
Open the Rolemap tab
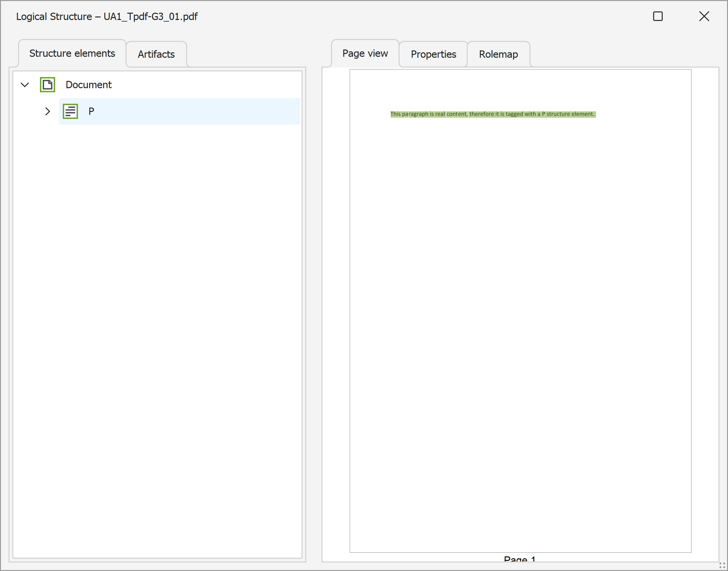(498, 54)
